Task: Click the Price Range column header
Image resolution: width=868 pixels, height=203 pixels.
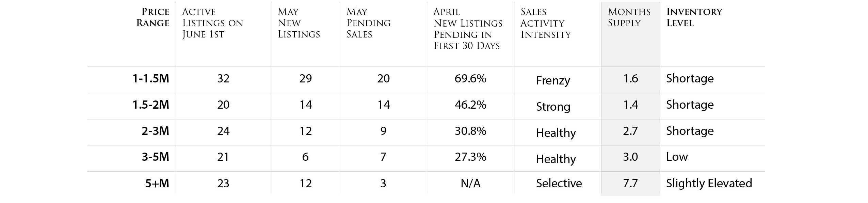Action: 153,17
